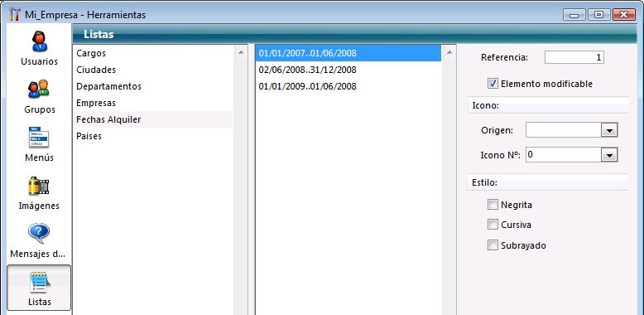Click the Referencia input field
644x315 pixels.
click(574, 57)
